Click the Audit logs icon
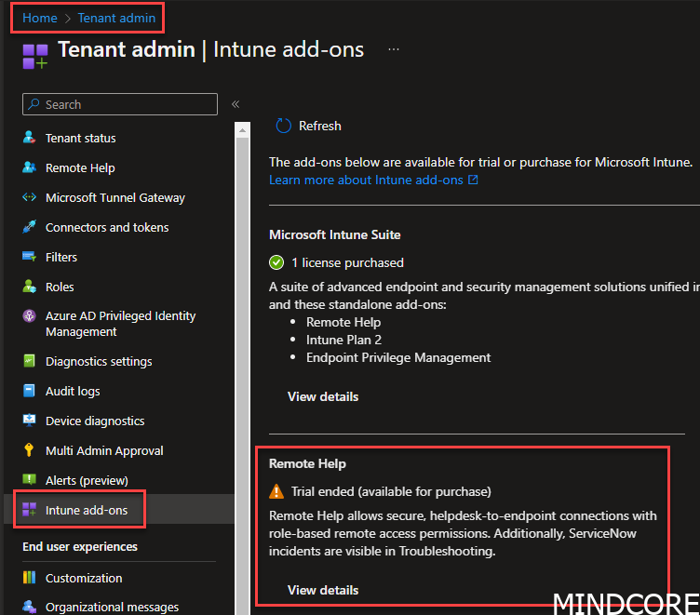Viewport: 700px width, 615px height. click(x=29, y=391)
